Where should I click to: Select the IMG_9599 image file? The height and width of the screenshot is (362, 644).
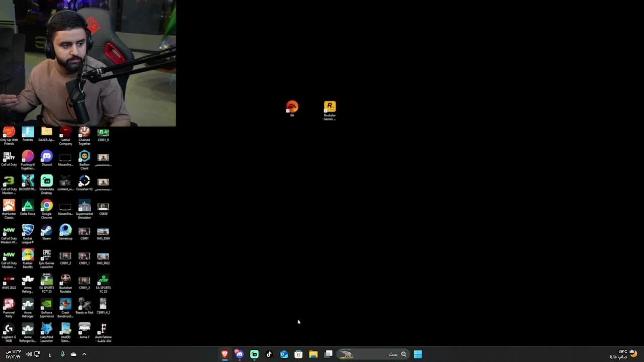(x=103, y=233)
